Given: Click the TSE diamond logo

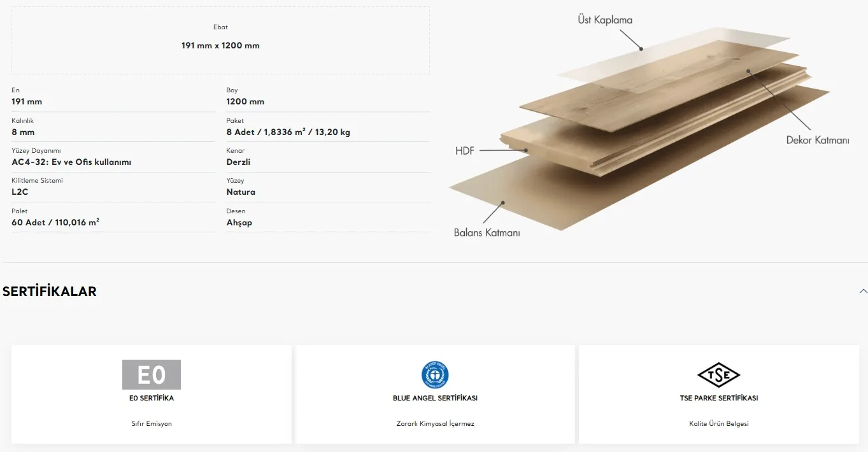Looking at the screenshot, I should 718,375.
